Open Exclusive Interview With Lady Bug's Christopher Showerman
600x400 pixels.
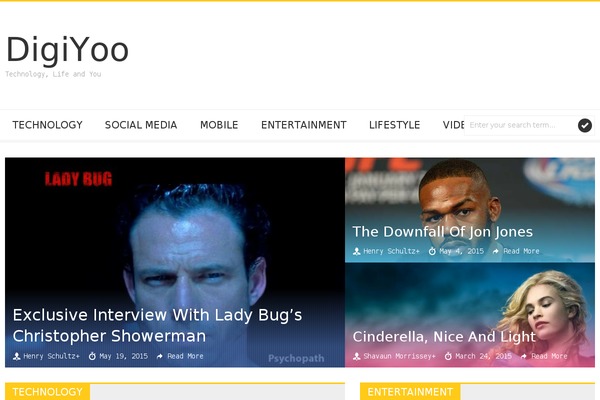pyautogui.click(x=157, y=325)
